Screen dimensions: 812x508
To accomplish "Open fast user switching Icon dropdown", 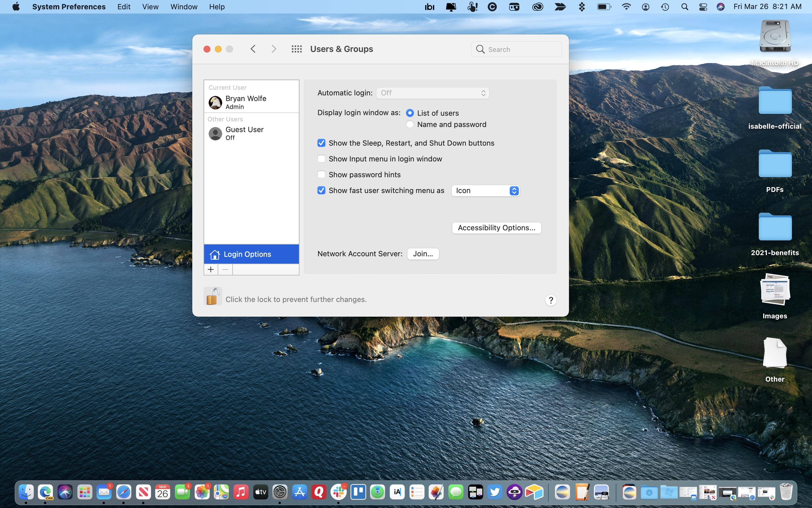I will pos(486,190).
